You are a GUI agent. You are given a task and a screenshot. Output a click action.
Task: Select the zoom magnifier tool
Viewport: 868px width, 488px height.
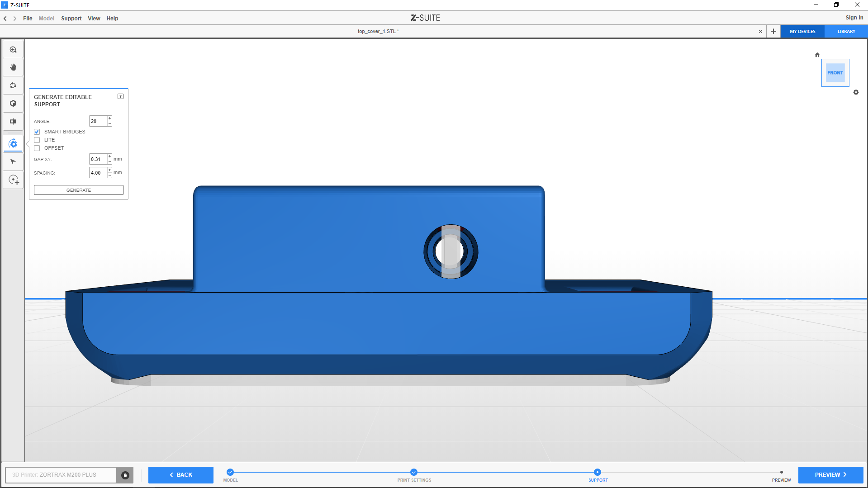pyautogui.click(x=13, y=50)
